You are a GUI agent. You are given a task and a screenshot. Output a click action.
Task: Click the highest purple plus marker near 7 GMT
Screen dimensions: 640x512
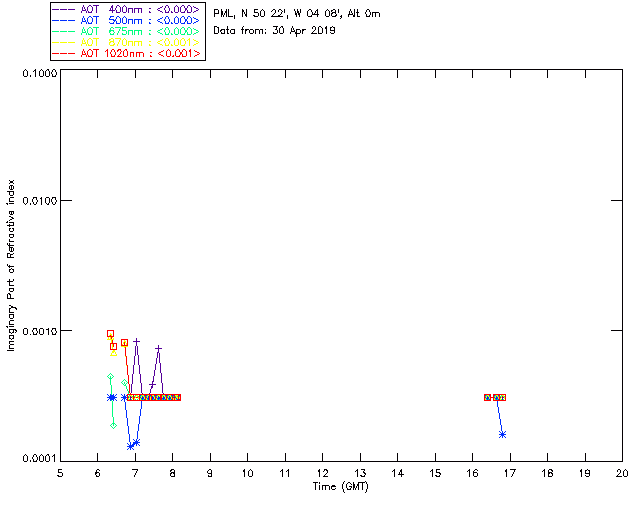coord(137,341)
